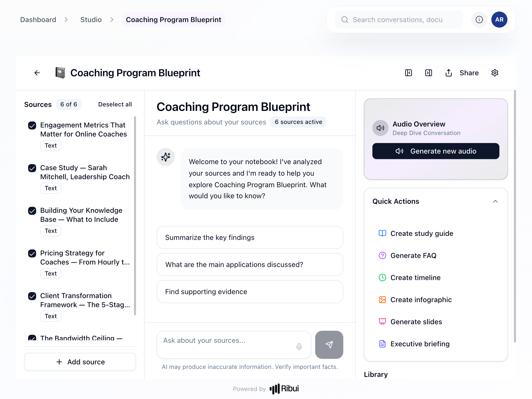Open the notebook settings gear

pos(495,73)
